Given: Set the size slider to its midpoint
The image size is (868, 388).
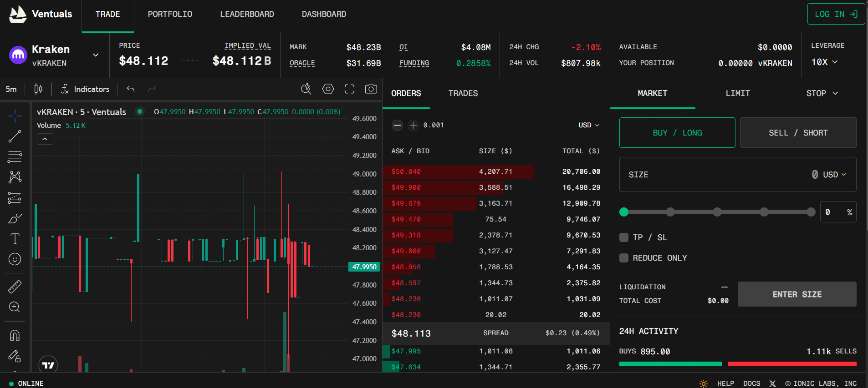Looking at the screenshot, I should (717, 212).
